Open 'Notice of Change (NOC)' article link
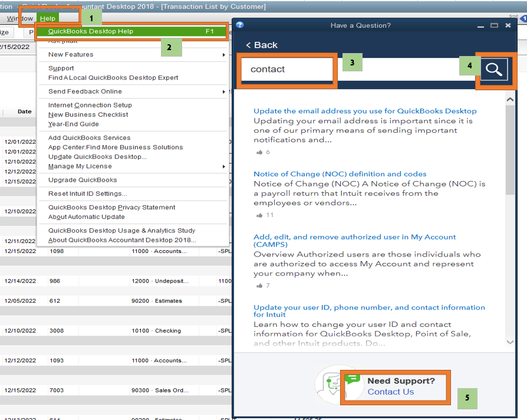Viewport: 527px width, 420px height. click(x=340, y=174)
